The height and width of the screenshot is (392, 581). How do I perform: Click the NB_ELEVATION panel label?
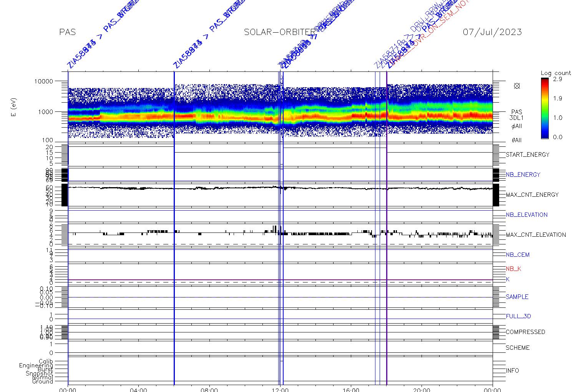[526, 215]
